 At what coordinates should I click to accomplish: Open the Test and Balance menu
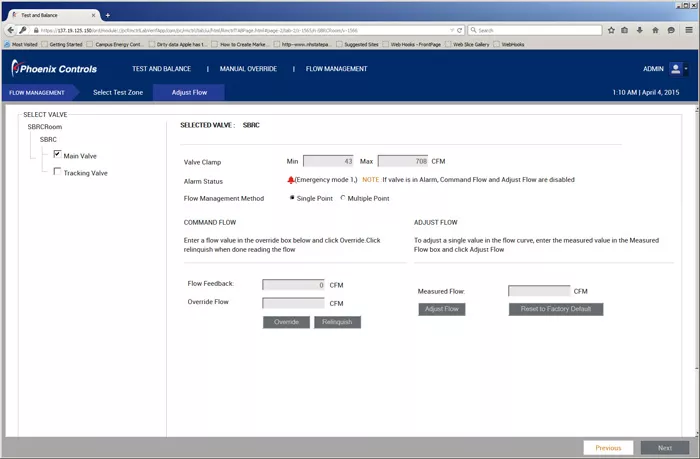click(160, 69)
